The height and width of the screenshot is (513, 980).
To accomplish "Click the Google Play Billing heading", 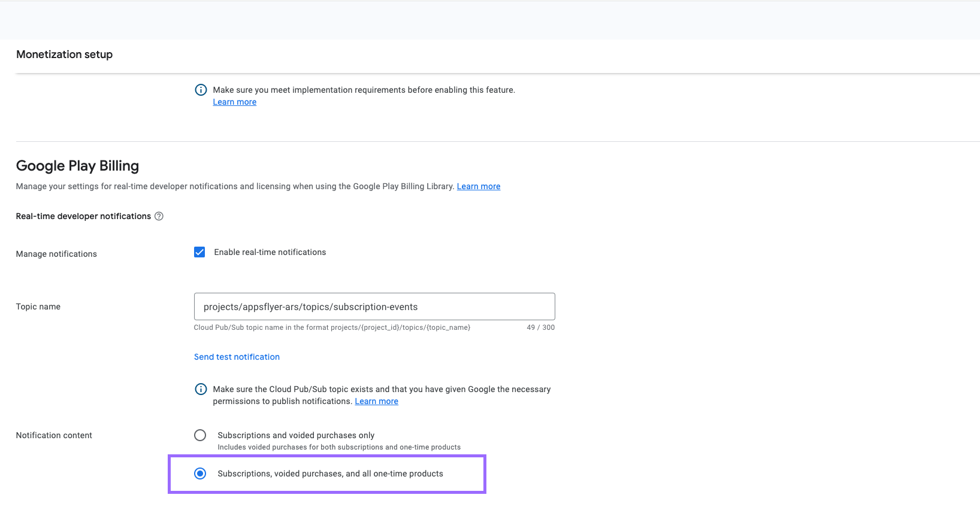I will coord(77,166).
